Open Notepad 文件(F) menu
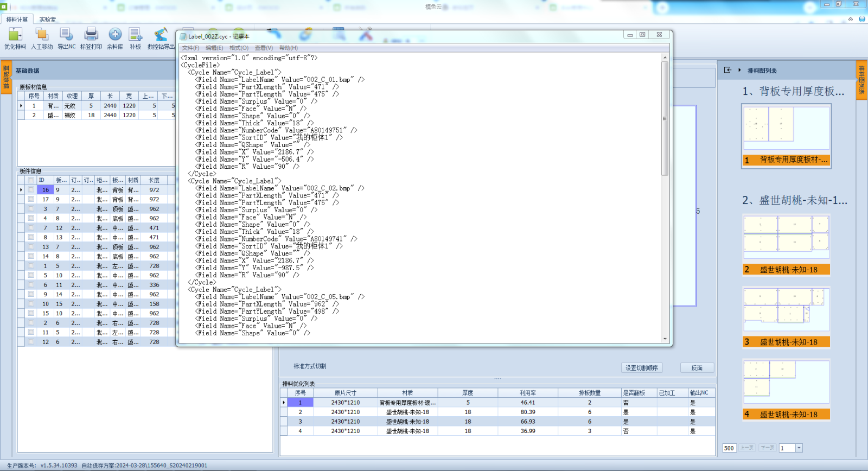The width and height of the screenshot is (868, 471). click(x=190, y=48)
